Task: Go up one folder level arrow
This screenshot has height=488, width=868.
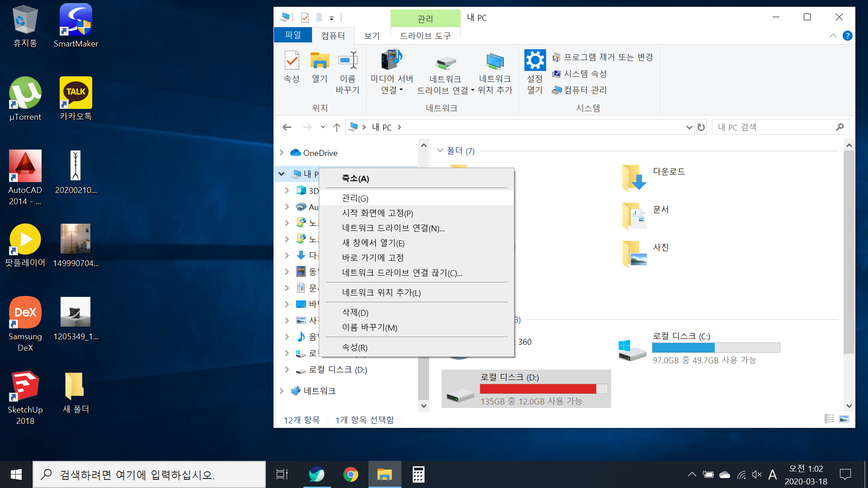Action: (x=336, y=127)
